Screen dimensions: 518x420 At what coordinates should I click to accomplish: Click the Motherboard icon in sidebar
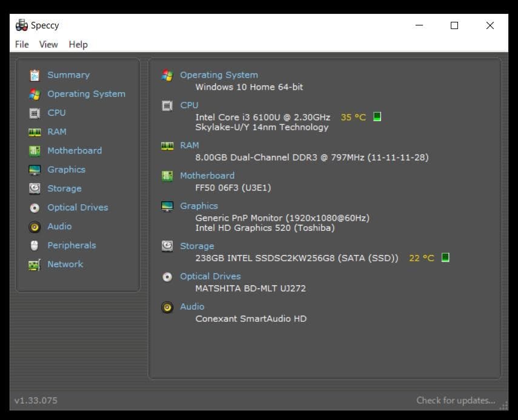[35, 151]
